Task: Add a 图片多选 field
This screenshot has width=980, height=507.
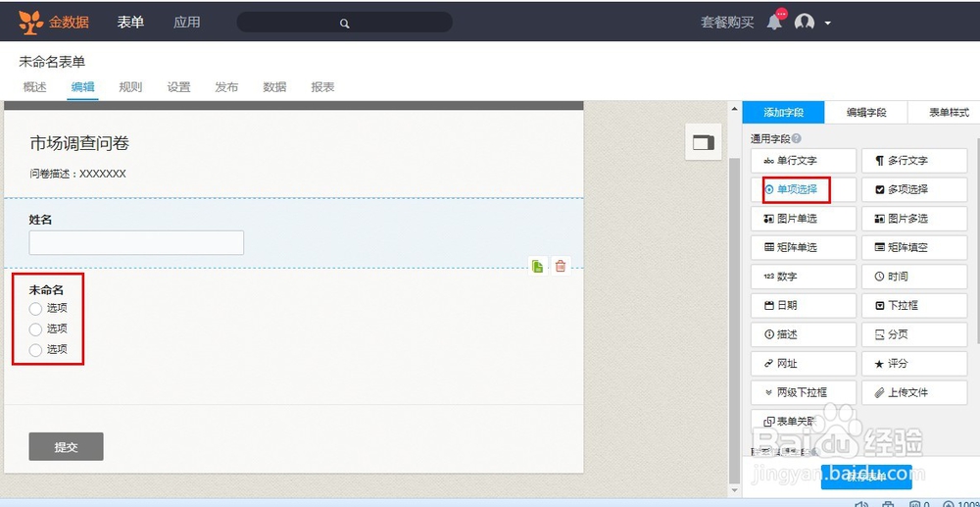Action: (914, 219)
